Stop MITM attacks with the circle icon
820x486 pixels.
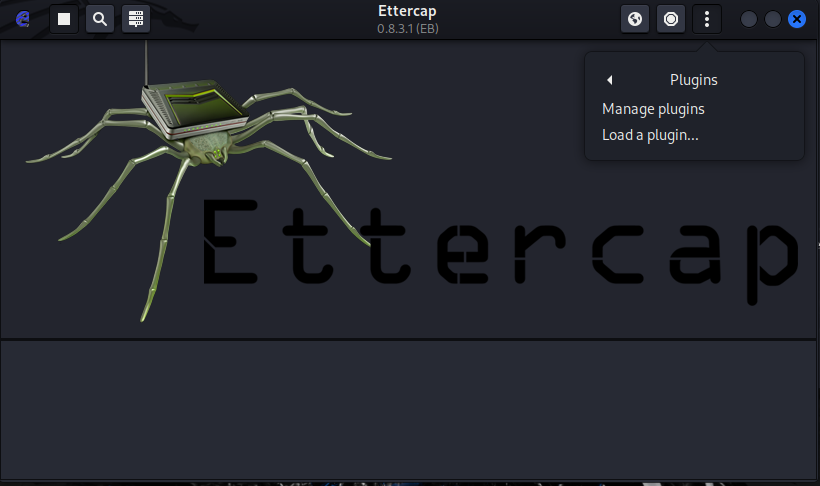[x=671, y=19]
